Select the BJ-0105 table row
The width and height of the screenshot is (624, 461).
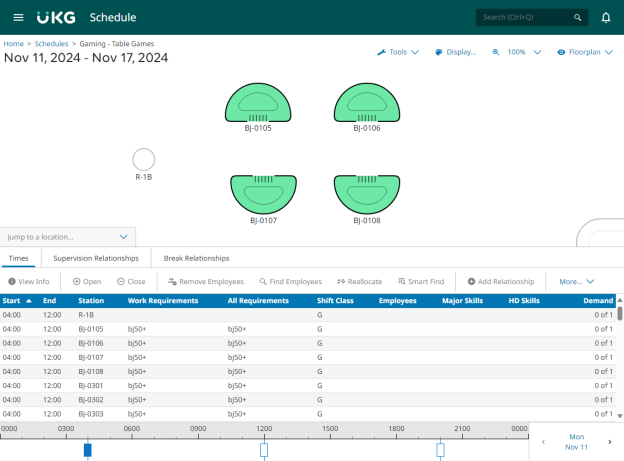point(308,329)
